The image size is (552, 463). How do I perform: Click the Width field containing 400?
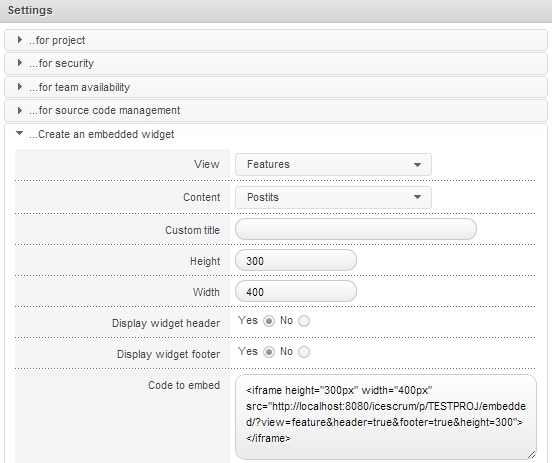coord(296,292)
